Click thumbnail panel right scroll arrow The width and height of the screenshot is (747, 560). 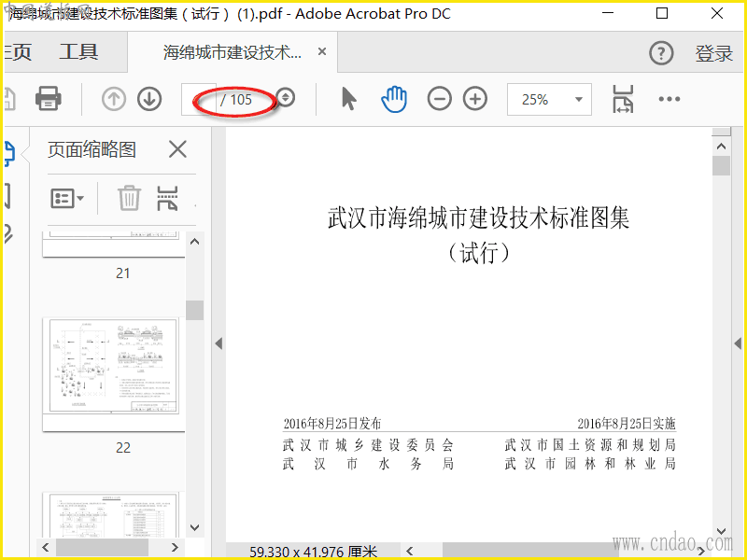(175, 547)
